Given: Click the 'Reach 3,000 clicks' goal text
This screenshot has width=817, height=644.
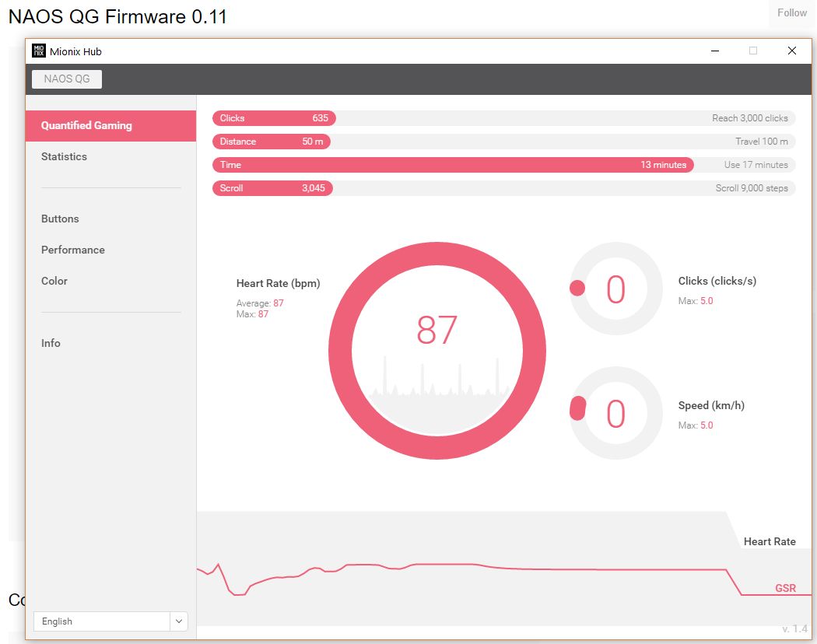Looking at the screenshot, I should [x=750, y=118].
